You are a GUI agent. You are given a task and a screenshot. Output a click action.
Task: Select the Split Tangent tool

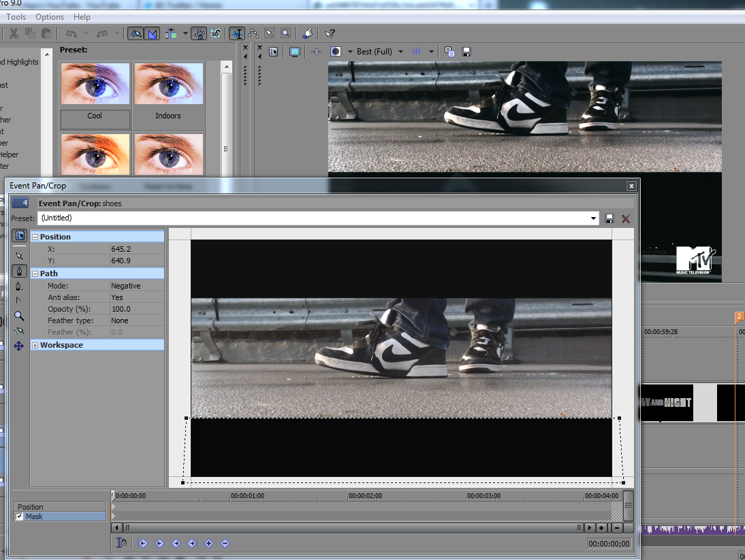pyautogui.click(x=19, y=300)
